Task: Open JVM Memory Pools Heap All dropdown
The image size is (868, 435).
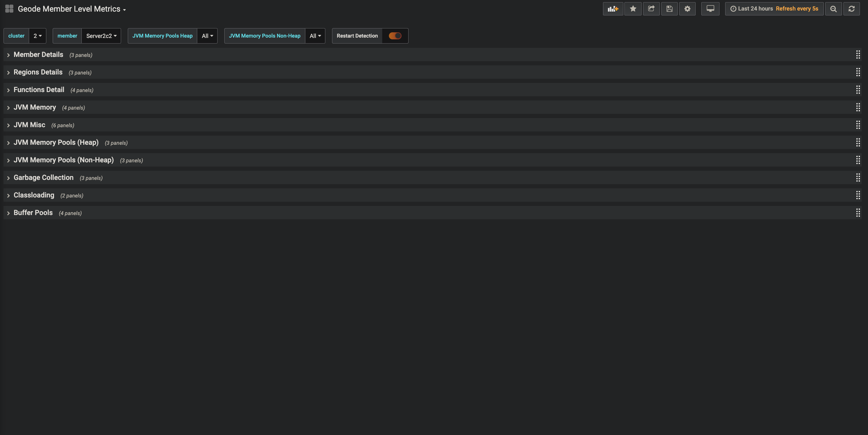Action: click(x=207, y=36)
